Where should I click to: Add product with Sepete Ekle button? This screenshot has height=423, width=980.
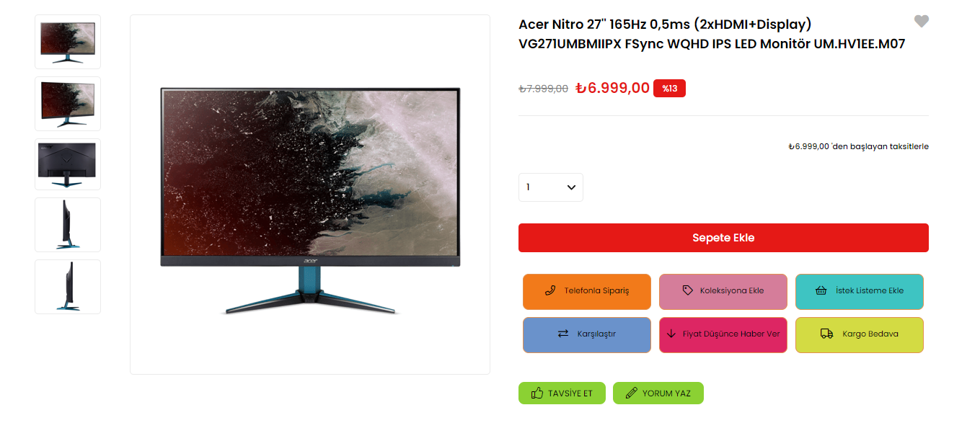723,238
